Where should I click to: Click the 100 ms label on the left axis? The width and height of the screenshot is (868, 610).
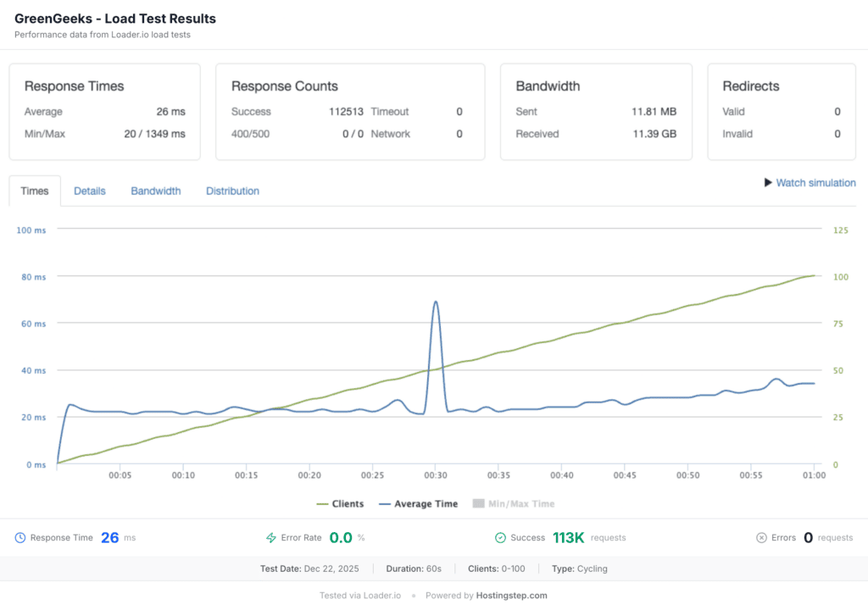click(x=31, y=230)
